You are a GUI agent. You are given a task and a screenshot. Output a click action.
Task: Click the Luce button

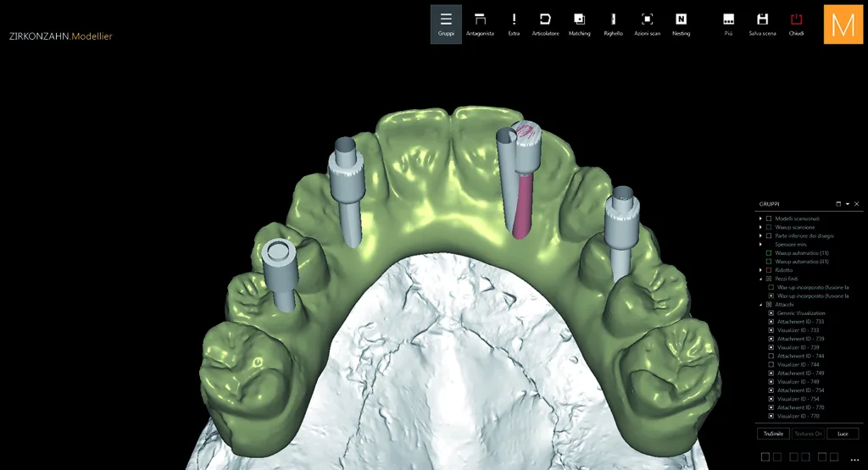click(x=843, y=434)
